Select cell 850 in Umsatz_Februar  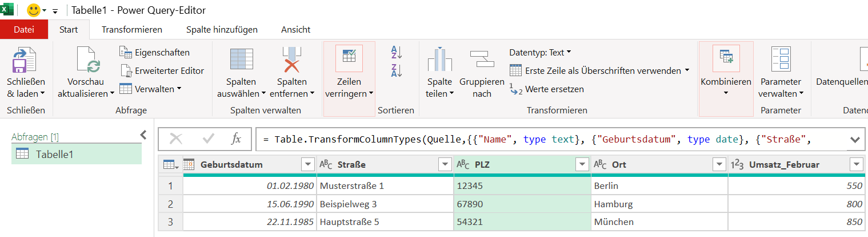point(798,222)
